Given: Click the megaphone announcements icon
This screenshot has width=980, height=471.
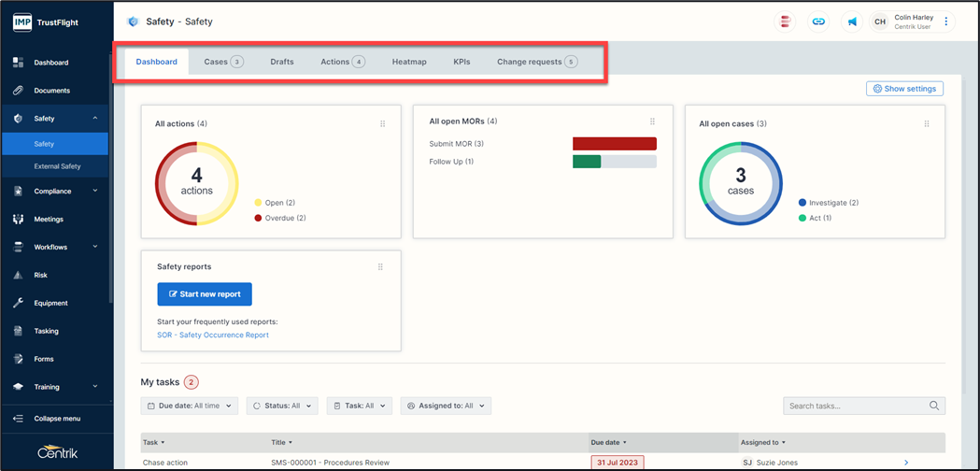Looking at the screenshot, I should pos(852,21).
